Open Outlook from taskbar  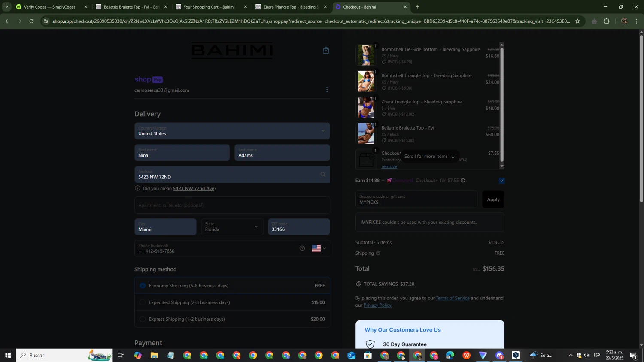point(352,355)
